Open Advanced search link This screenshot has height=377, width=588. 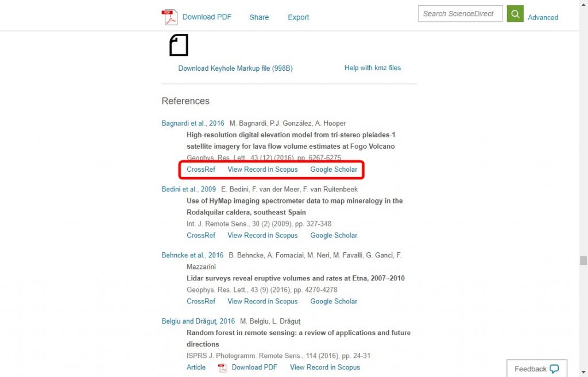point(543,17)
